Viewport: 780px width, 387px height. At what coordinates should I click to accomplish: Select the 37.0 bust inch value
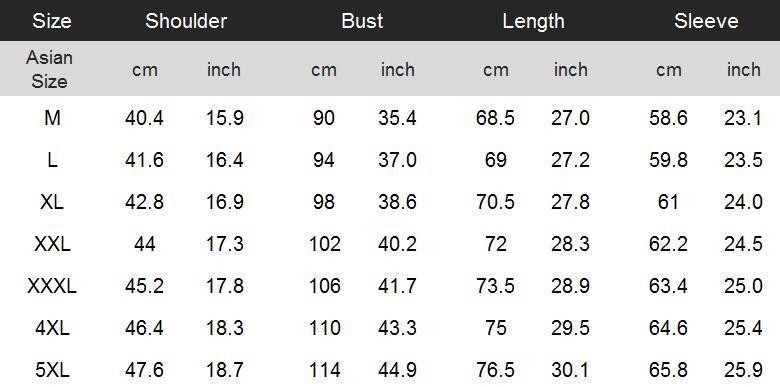[397, 160]
